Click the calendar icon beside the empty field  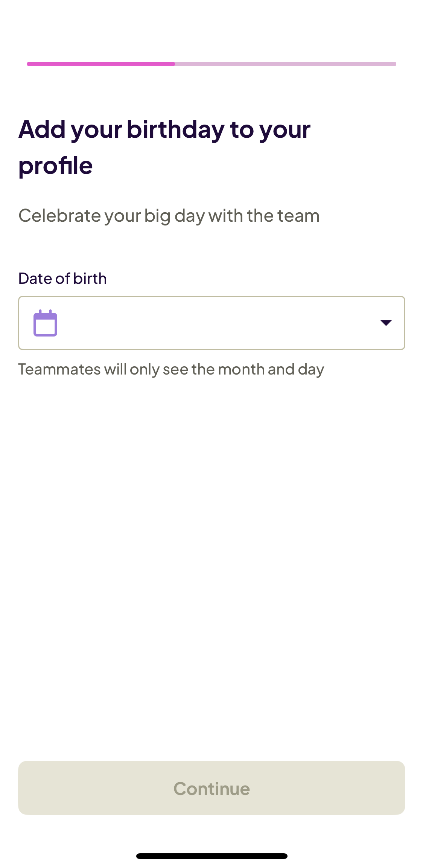pyautogui.click(x=45, y=323)
